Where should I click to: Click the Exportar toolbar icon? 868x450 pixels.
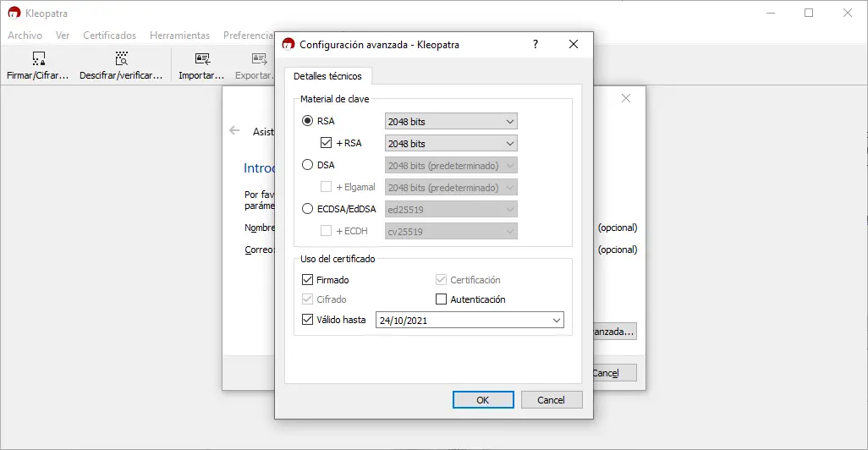pyautogui.click(x=259, y=58)
